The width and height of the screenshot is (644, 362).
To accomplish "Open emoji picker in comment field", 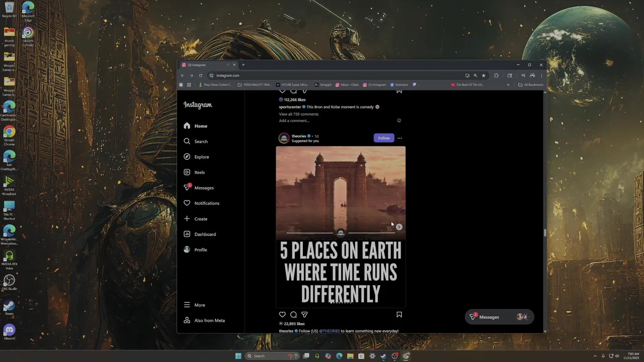I will coord(399,121).
